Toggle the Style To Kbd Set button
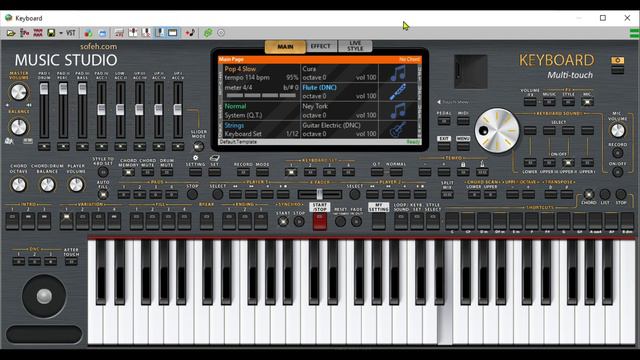 pyautogui.click(x=103, y=171)
